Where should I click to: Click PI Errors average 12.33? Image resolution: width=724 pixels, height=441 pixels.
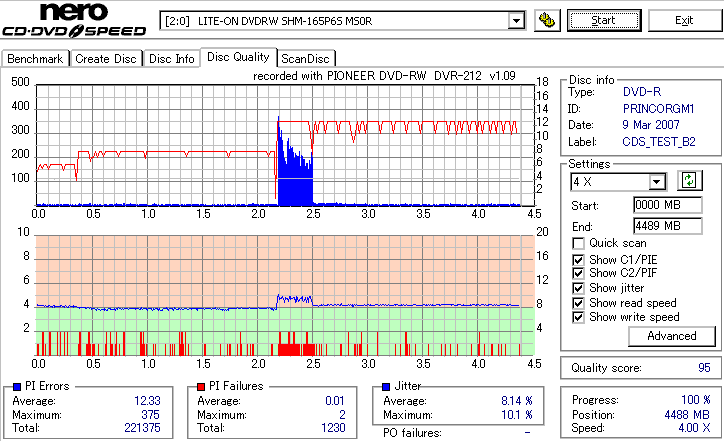tap(147, 401)
